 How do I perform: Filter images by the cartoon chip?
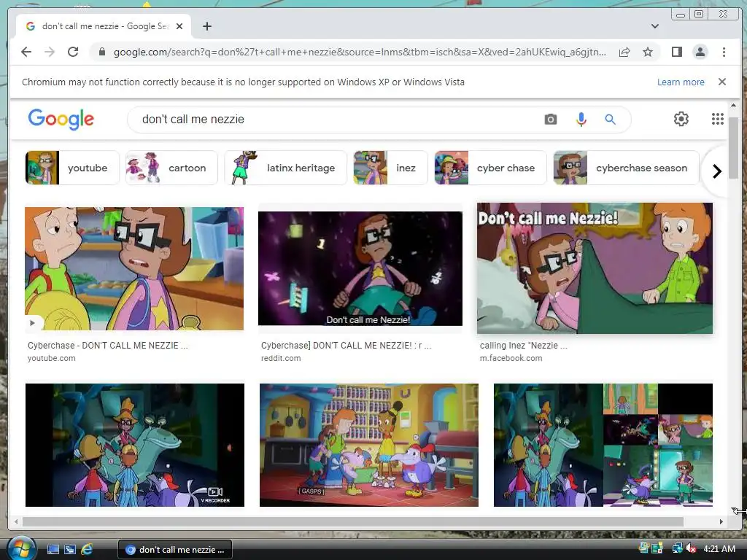pyautogui.click(x=171, y=168)
